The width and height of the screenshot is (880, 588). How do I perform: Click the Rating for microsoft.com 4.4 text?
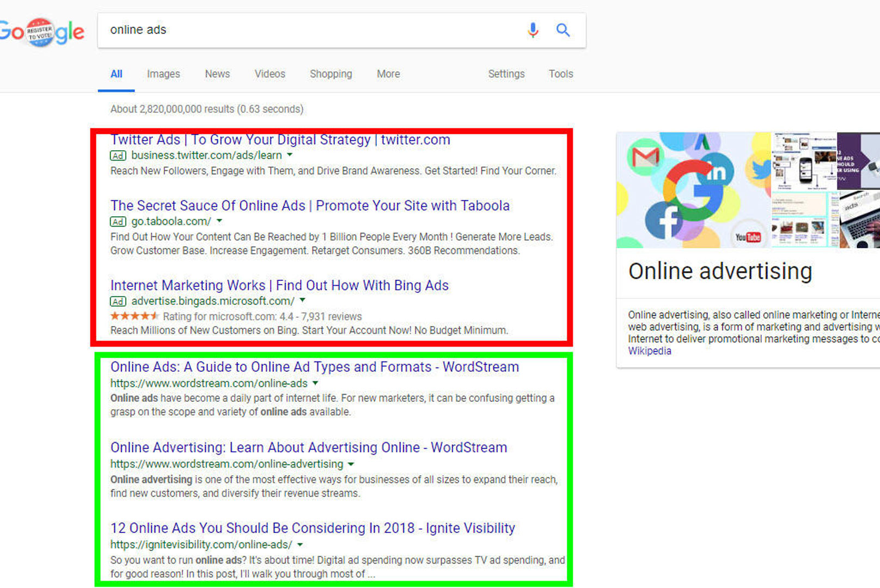point(262,316)
